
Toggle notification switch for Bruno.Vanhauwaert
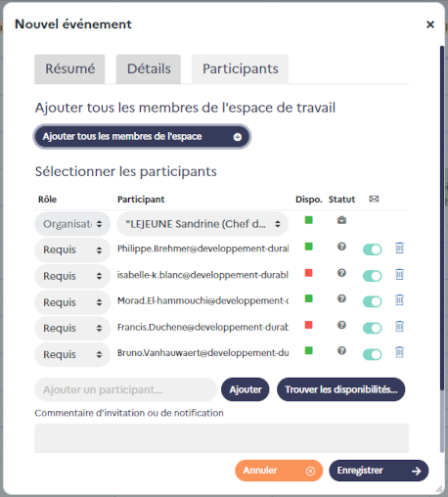click(x=372, y=354)
